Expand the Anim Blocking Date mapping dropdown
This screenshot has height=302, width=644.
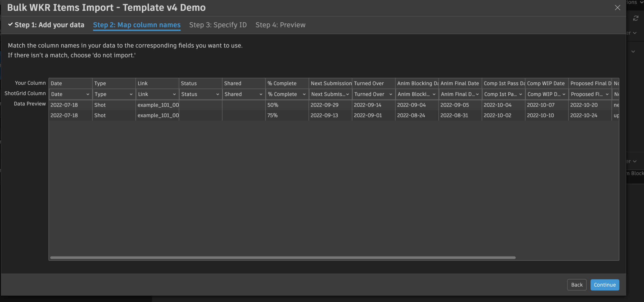pos(417,94)
